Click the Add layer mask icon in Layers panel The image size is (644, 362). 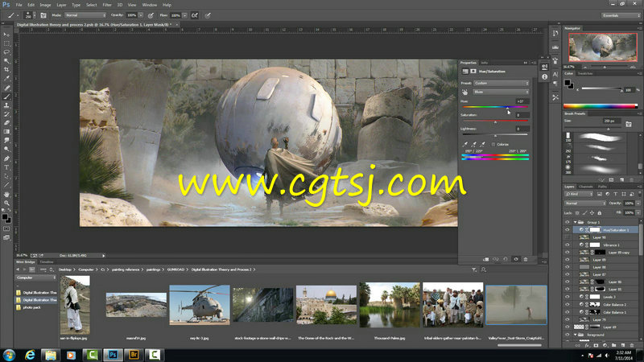[x=596, y=346]
